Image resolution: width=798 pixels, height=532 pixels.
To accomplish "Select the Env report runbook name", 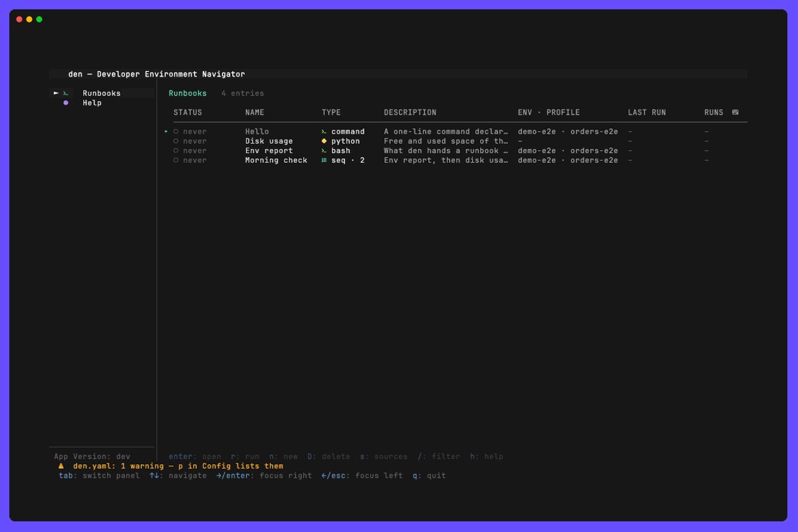I will (269, 151).
